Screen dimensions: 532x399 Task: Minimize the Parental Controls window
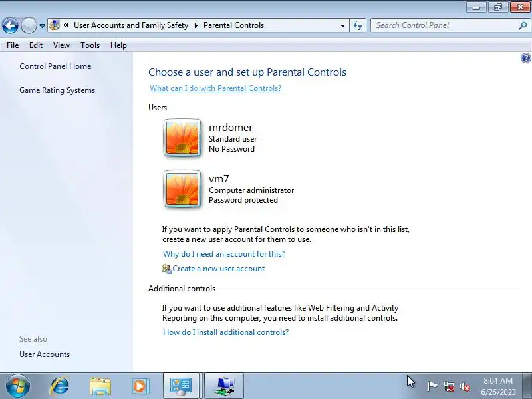click(x=476, y=7)
